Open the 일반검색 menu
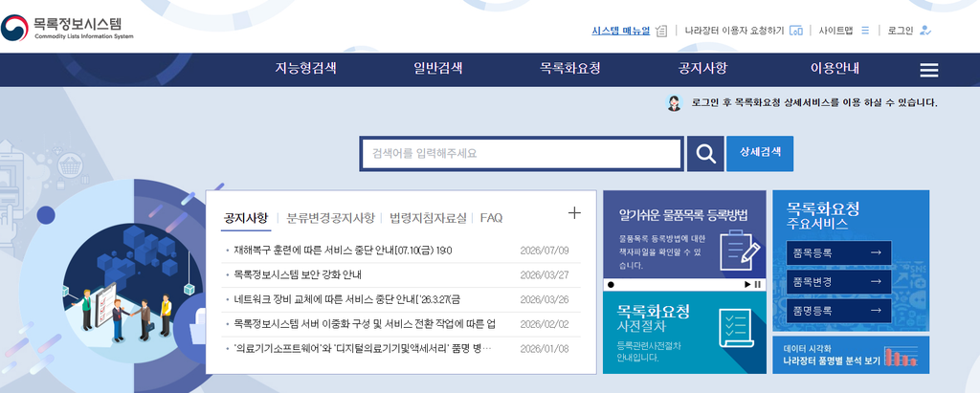 [x=438, y=69]
